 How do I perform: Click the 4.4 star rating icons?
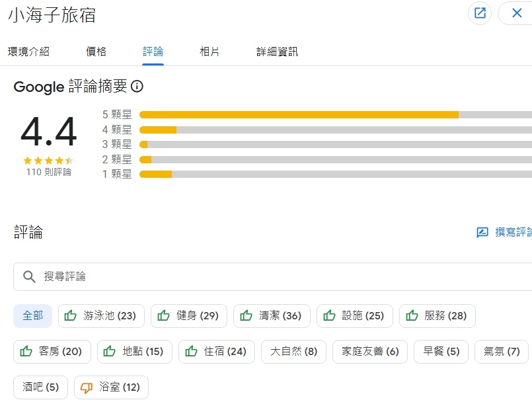tap(48, 161)
